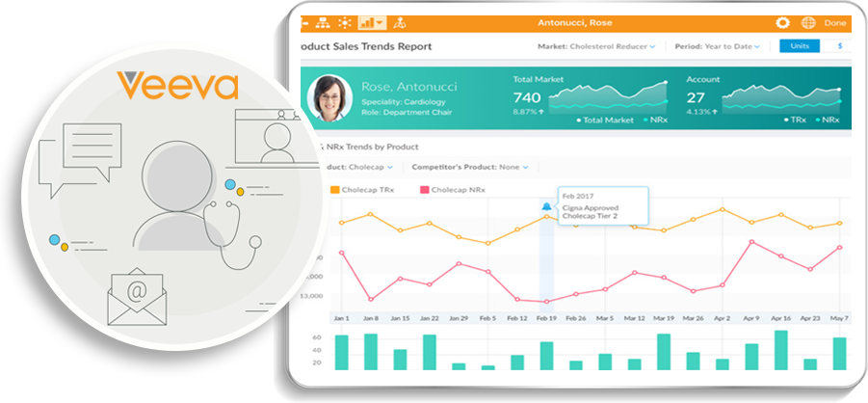
Task: Click the Veeva logo
Action: 176,87
